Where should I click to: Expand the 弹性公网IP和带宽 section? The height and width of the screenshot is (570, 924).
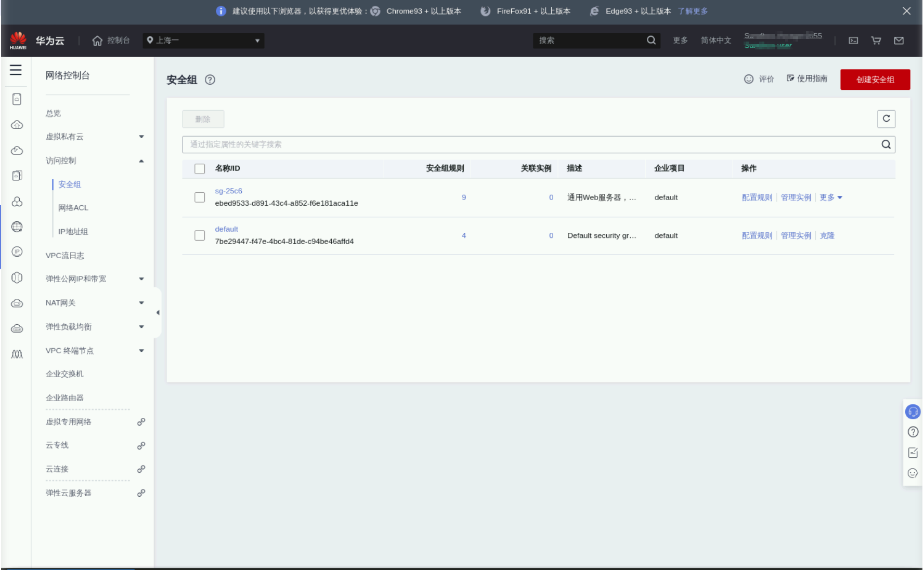click(x=141, y=279)
